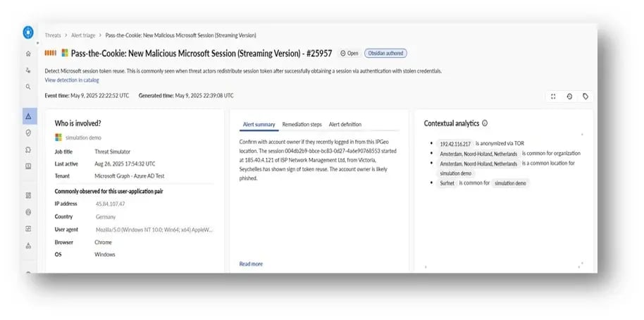
Task: Click the expand view icon near top right
Action: pyautogui.click(x=553, y=97)
